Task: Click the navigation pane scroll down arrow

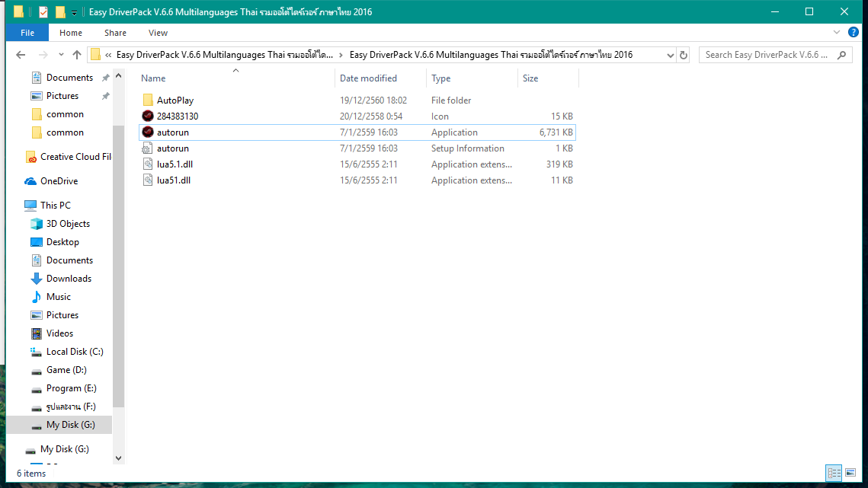Action: (x=118, y=458)
